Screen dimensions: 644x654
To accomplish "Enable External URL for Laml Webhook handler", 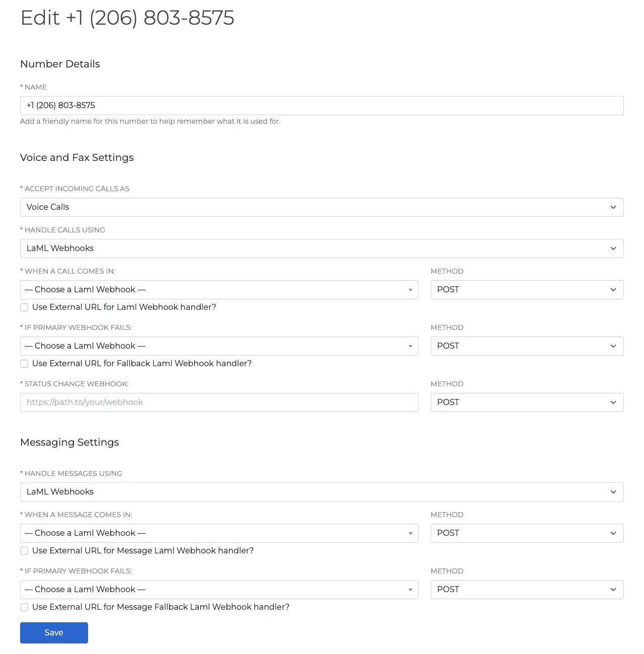I will [x=24, y=307].
